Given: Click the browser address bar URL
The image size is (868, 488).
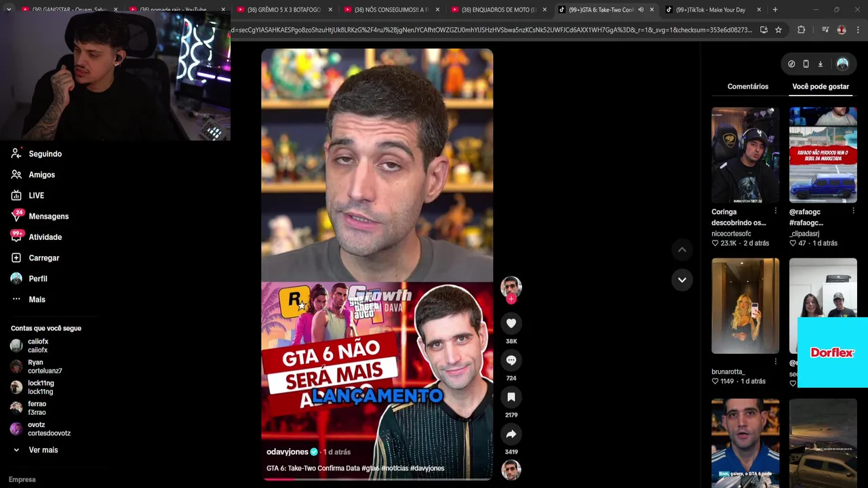Looking at the screenshot, I should coord(491,30).
